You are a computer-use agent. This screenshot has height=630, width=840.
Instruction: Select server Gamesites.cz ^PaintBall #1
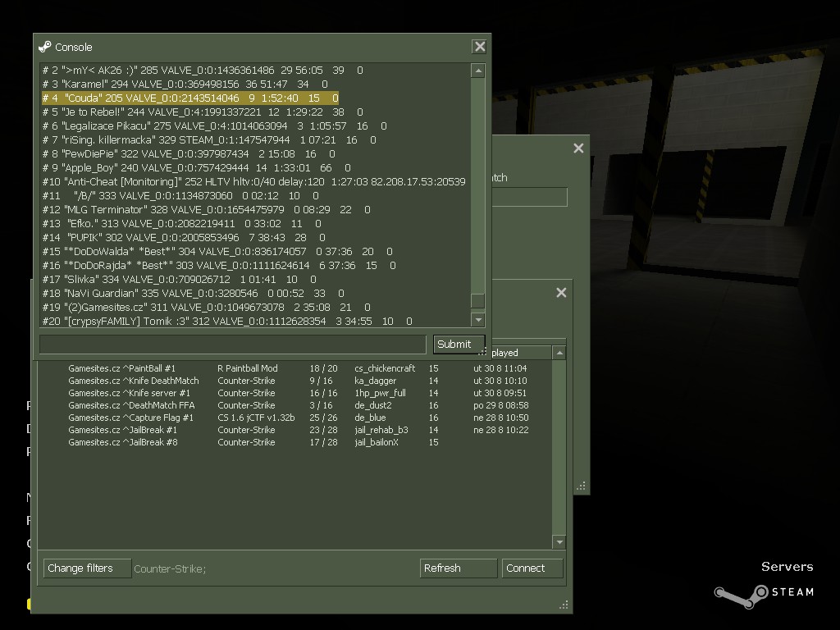click(294, 368)
